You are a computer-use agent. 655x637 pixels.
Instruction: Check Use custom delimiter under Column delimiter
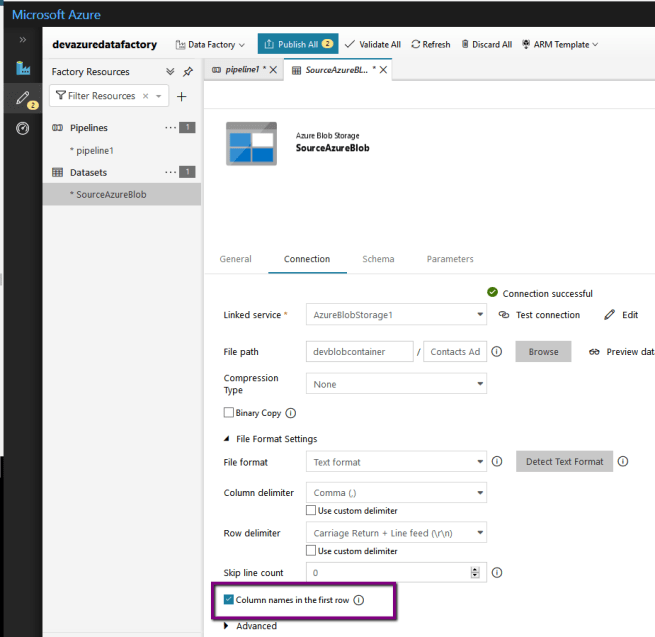pos(310,511)
